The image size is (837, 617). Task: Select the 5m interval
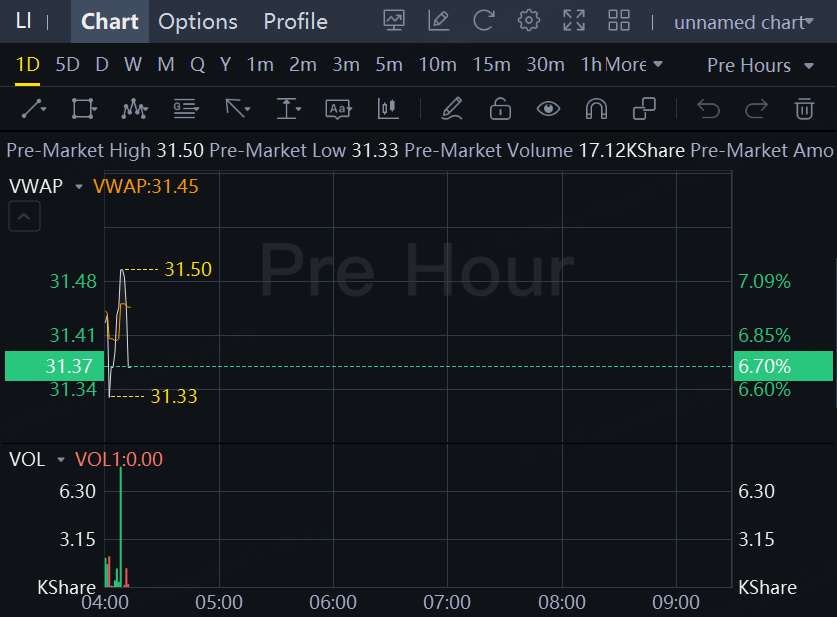389,65
